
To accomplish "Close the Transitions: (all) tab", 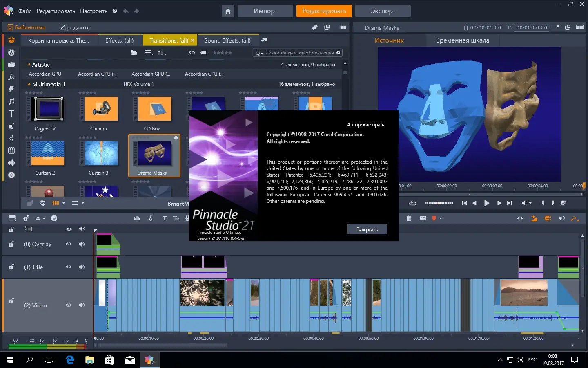I will coord(193,40).
